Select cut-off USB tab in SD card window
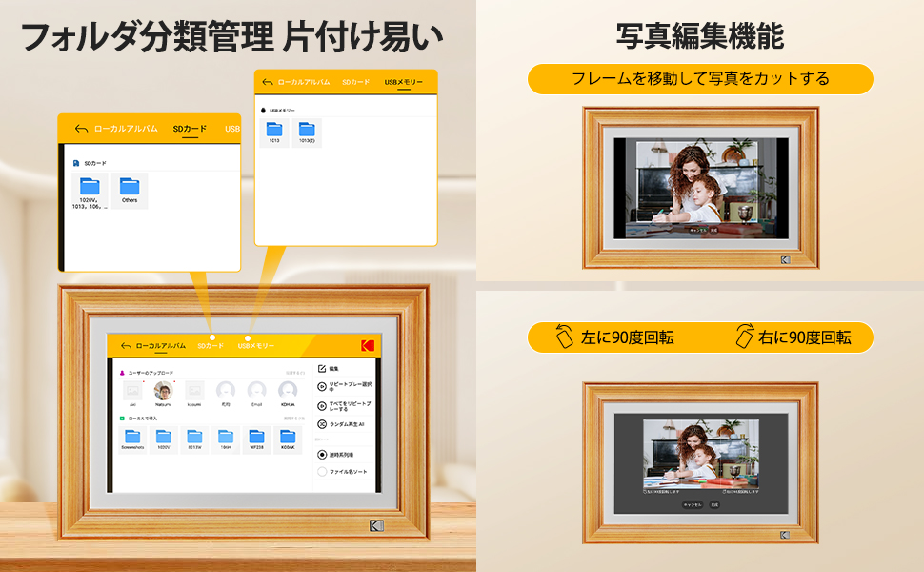924x572 pixels. pos(232,129)
